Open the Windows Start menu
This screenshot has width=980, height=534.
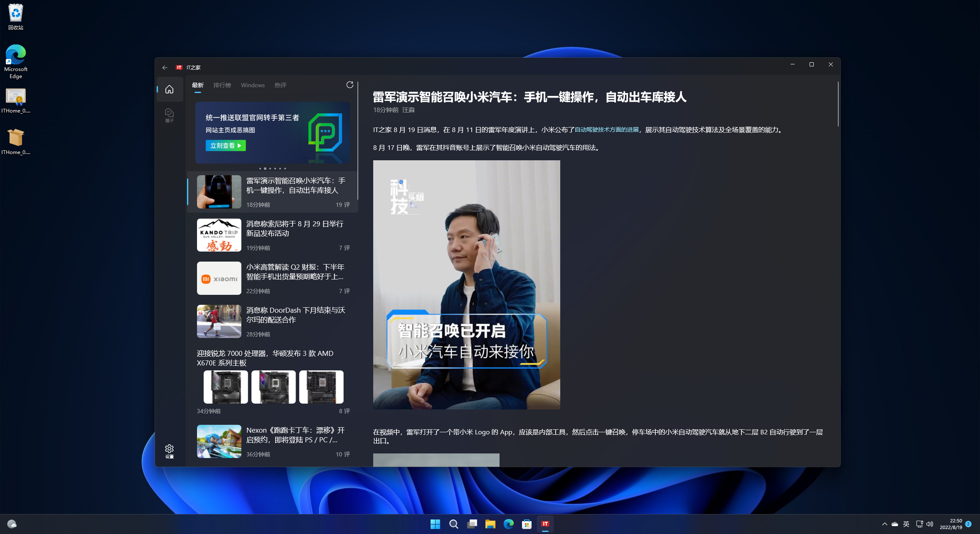(435, 524)
